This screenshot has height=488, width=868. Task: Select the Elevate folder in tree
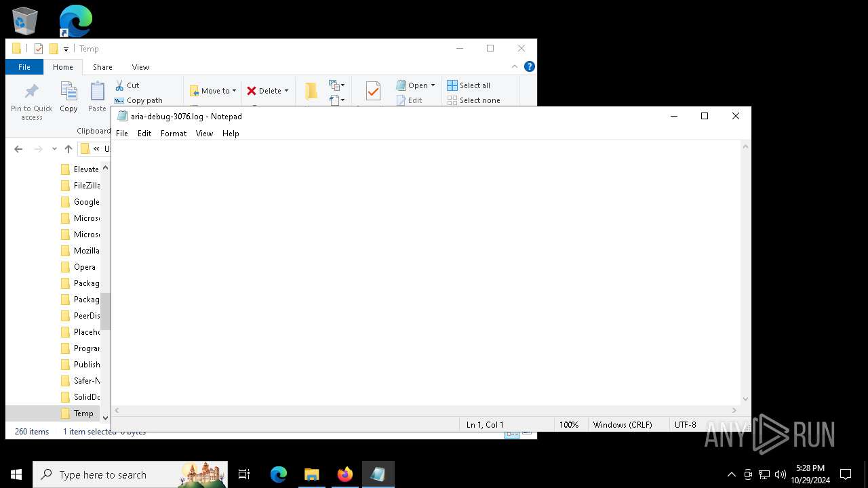(x=80, y=169)
